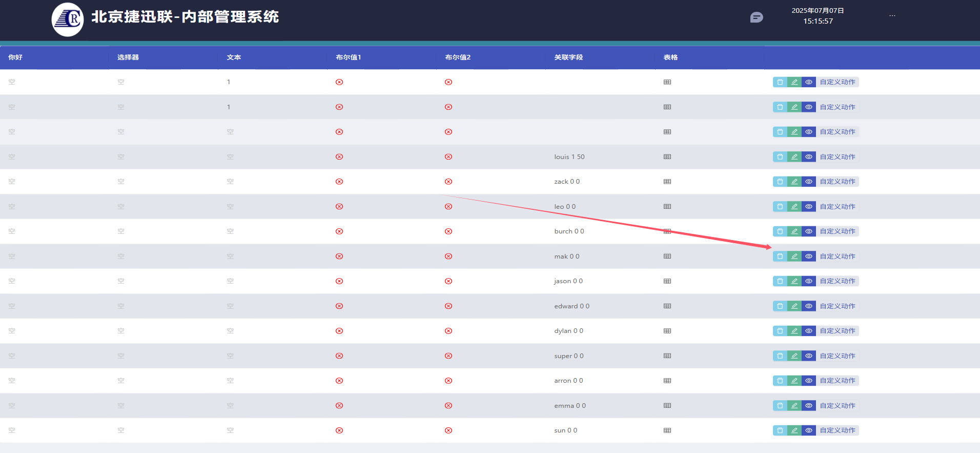Edit the arron 0 0 row
This screenshot has width=980, height=453.
pyautogui.click(x=794, y=381)
